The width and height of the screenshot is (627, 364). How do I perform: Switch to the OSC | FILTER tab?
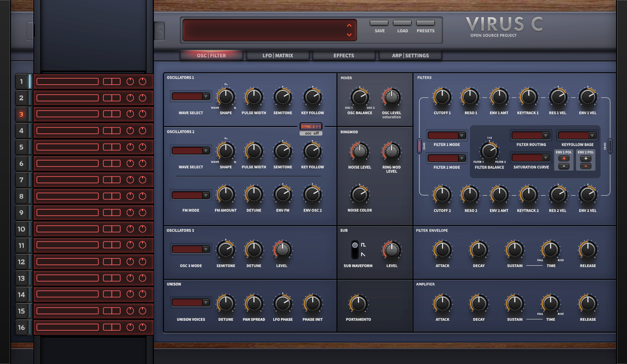[x=211, y=56]
